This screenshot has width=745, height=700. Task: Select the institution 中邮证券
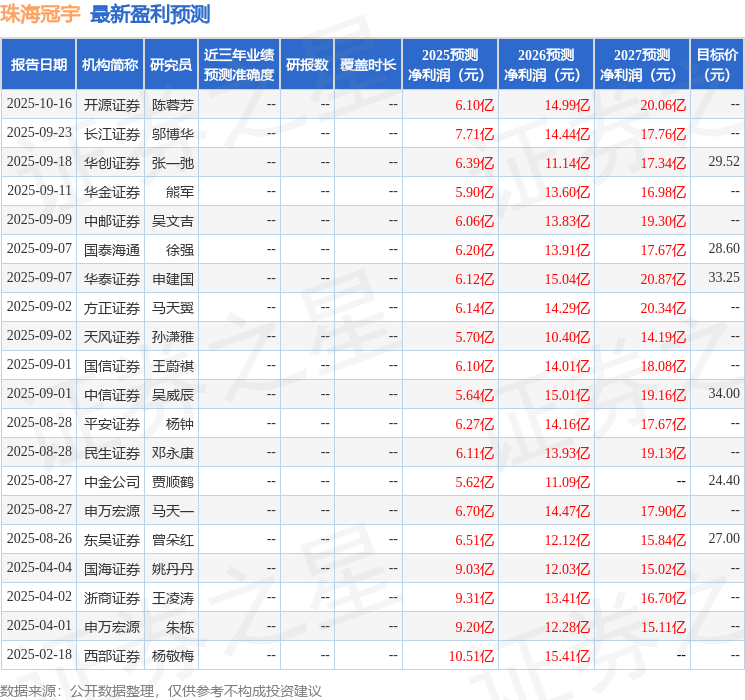point(112,221)
